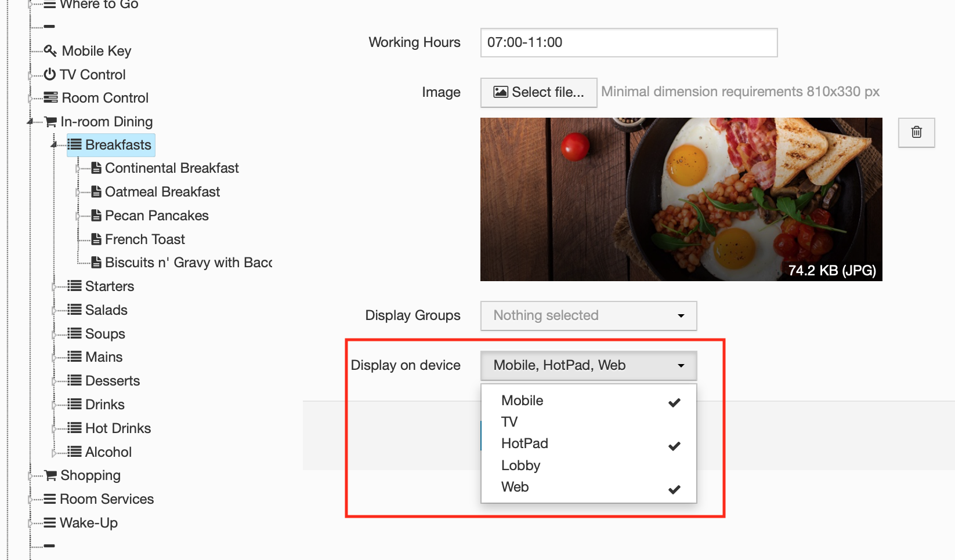Click the Pecan Pancakes document icon

coord(97,216)
